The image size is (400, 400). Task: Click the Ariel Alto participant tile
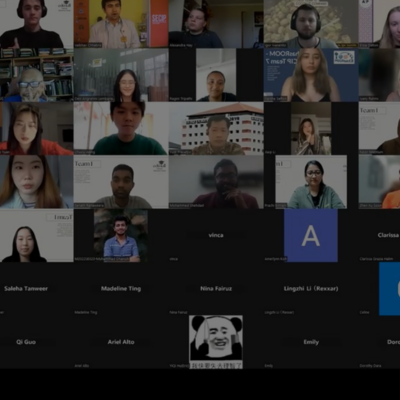pyautogui.click(x=121, y=342)
